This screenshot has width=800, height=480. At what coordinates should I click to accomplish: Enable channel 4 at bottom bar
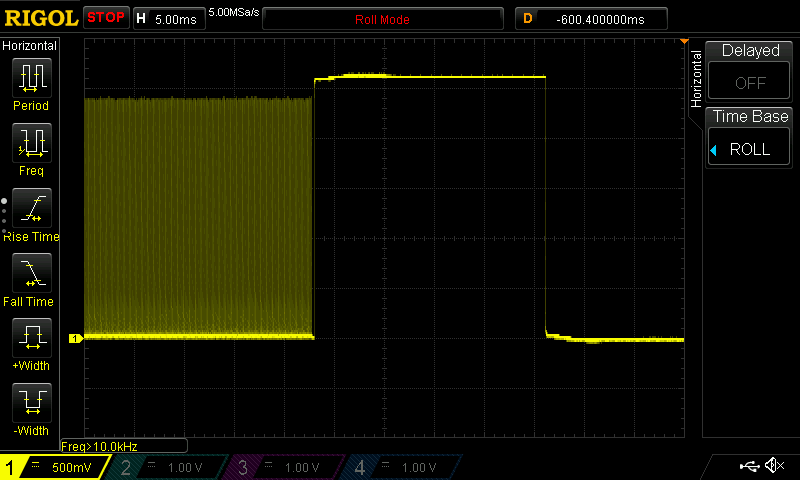pos(402,467)
